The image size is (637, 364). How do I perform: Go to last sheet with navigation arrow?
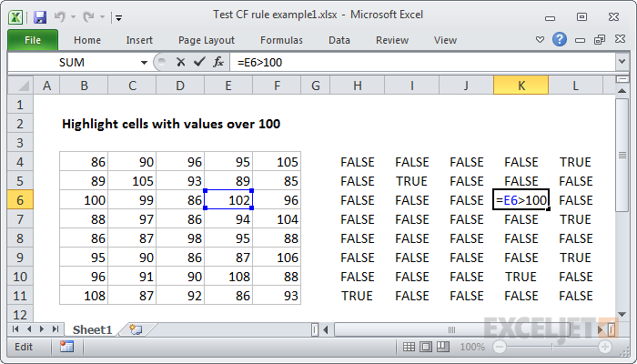coord(56,329)
